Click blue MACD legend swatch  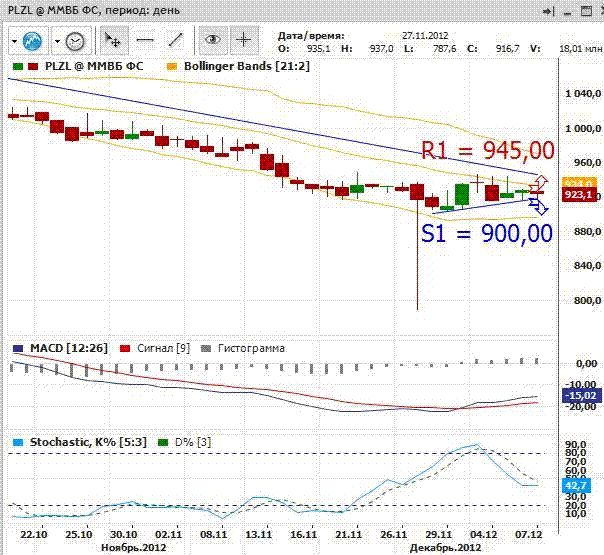click(x=18, y=349)
